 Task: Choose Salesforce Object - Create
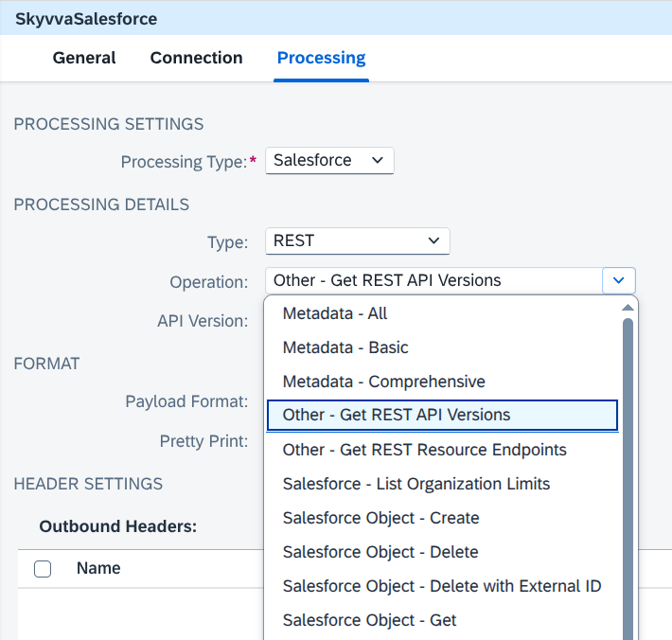pyautogui.click(x=442, y=518)
